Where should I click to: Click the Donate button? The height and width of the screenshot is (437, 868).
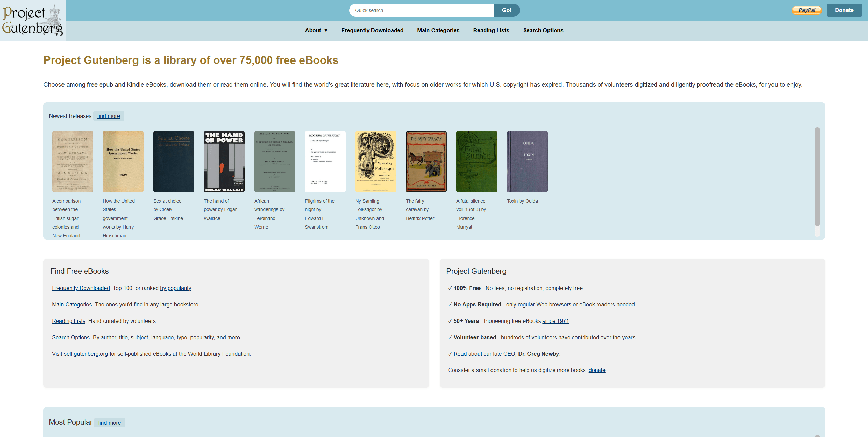[844, 10]
